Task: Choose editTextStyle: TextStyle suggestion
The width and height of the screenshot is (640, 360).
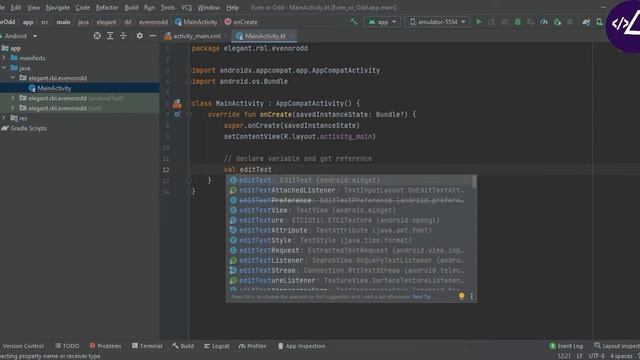Action: coord(350,240)
